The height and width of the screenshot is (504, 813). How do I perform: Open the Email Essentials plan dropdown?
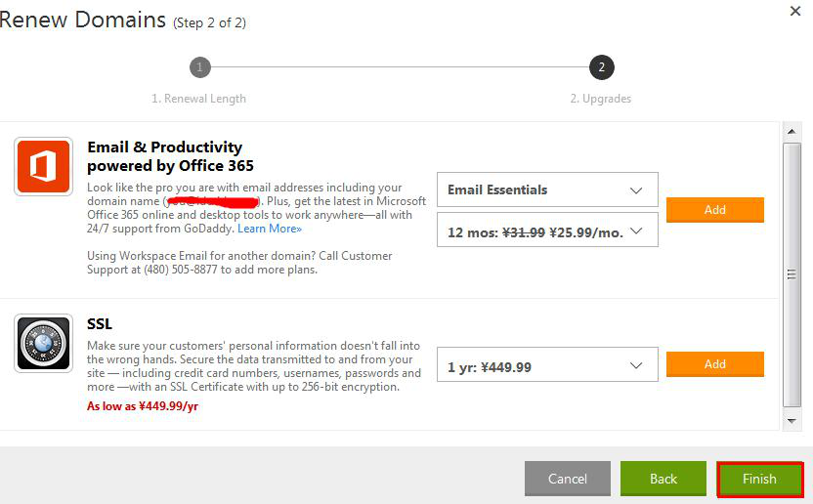(x=547, y=189)
